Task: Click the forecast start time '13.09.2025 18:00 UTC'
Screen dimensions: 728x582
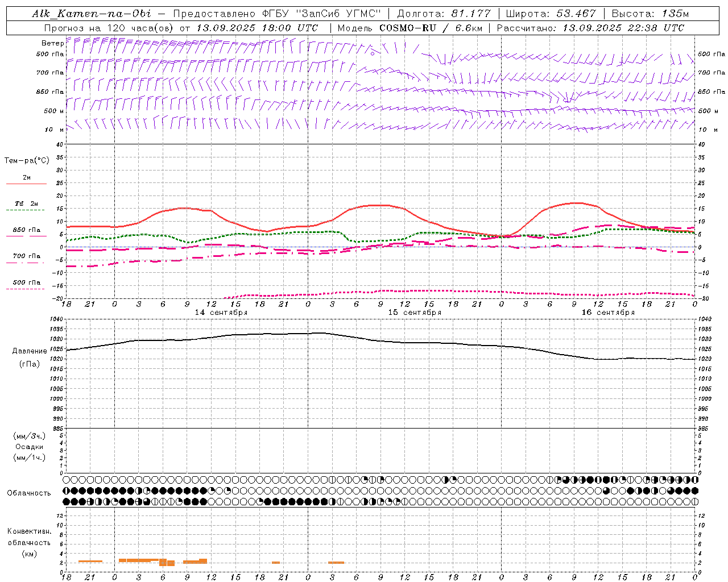Action: coord(257,28)
